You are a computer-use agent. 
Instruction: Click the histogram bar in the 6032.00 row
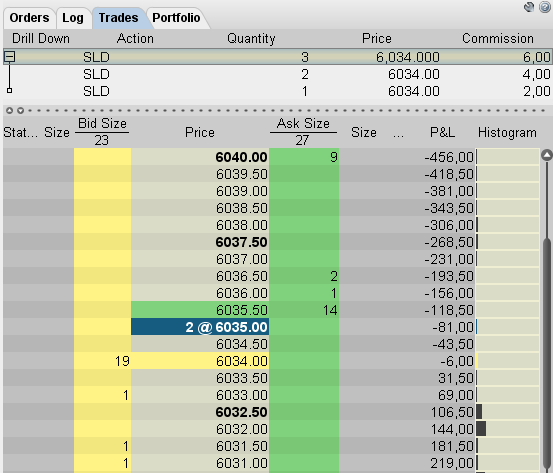pyautogui.click(x=481, y=429)
